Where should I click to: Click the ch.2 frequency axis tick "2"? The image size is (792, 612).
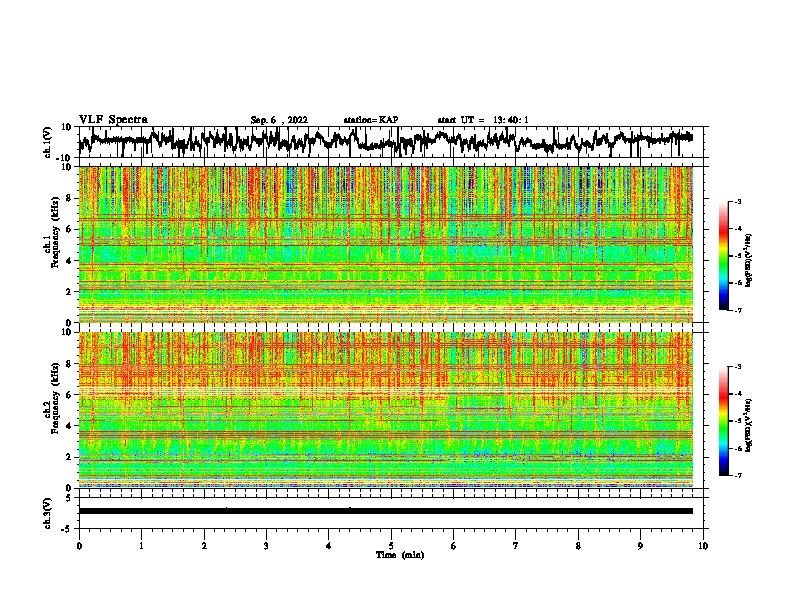[x=69, y=457]
